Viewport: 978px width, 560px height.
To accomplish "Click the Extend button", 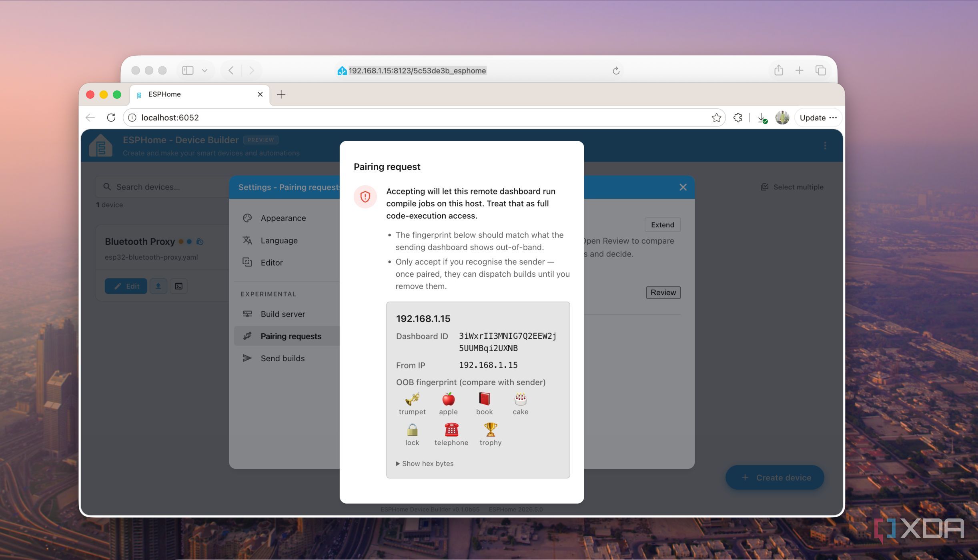I will pyautogui.click(x=662, y=225).
